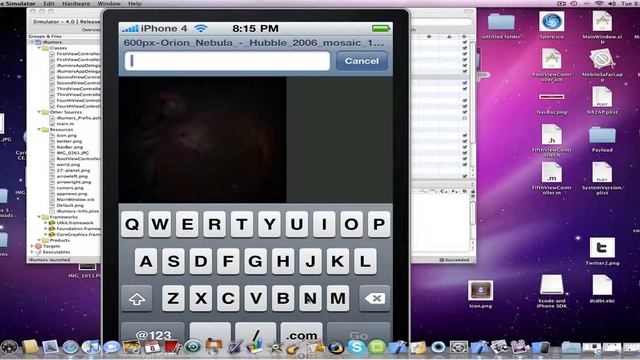Tap the Shift arrow key on iPhone keyboard
Image resolution: width=640 pixels, height=360 pixels.
point(137,299)
